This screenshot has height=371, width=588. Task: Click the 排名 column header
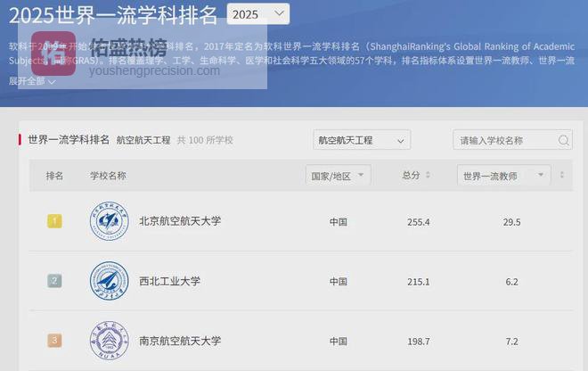pyautogui.click(x=54, y=176)
